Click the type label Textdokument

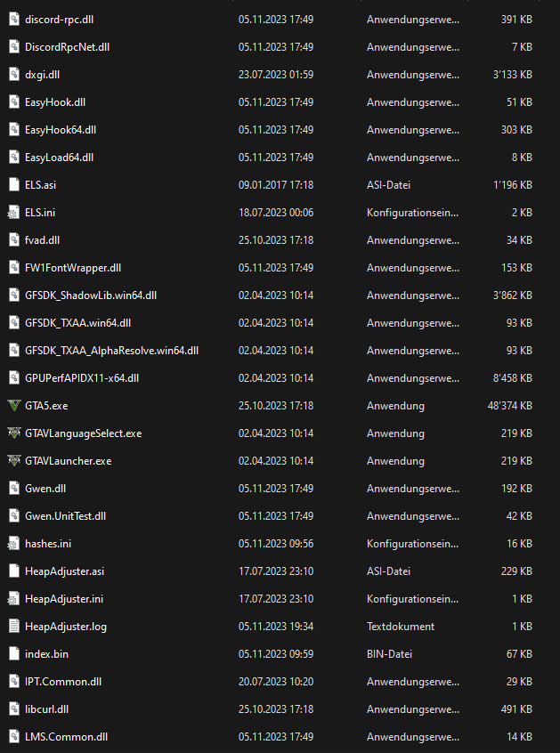(401, 627)
